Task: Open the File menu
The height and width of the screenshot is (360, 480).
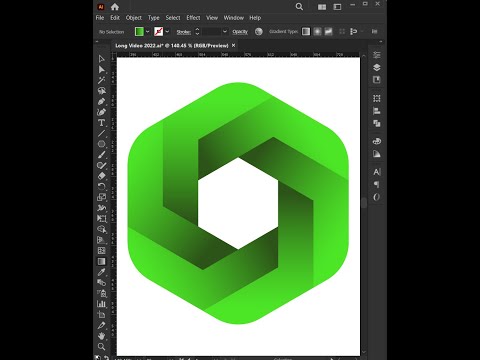Action: pos(100,18)
